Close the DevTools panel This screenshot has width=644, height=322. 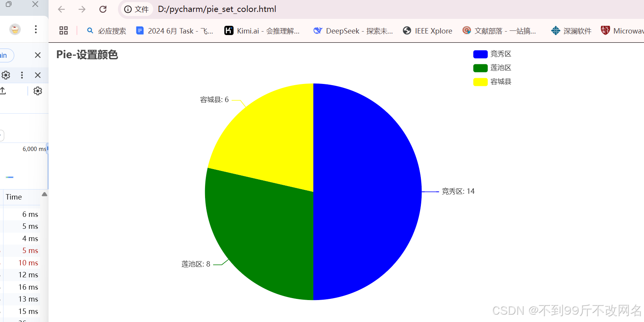point(38,75)
